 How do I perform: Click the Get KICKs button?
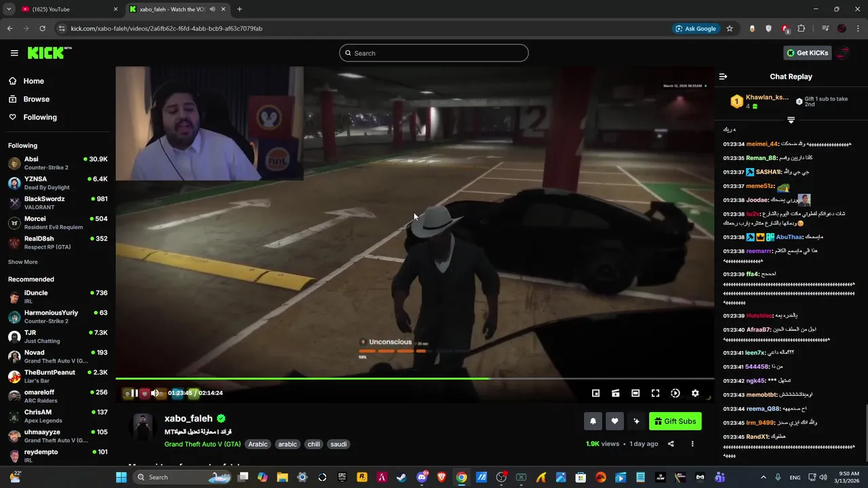[x=807, y=53]
